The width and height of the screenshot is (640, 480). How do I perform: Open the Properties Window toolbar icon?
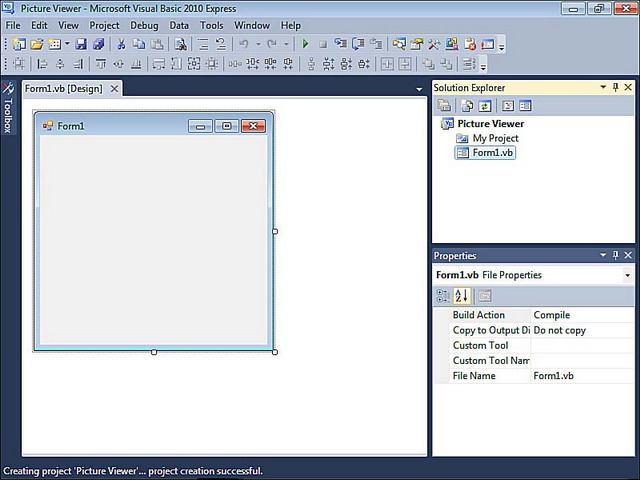tap(417, 44)
